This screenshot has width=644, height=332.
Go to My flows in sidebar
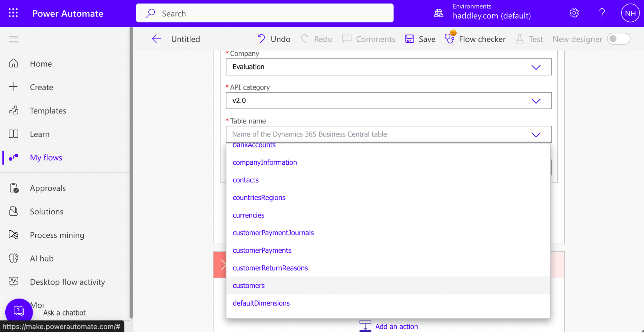[46, 158]
